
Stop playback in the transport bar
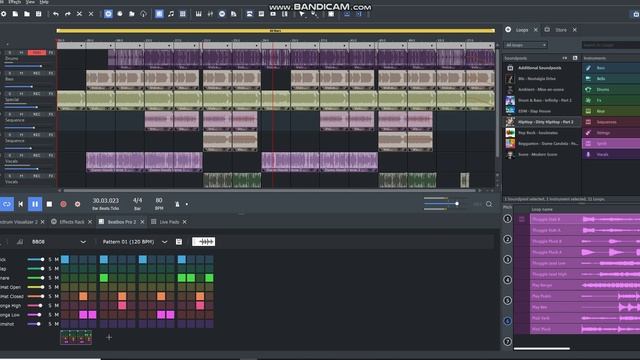(x=49, y=204)
